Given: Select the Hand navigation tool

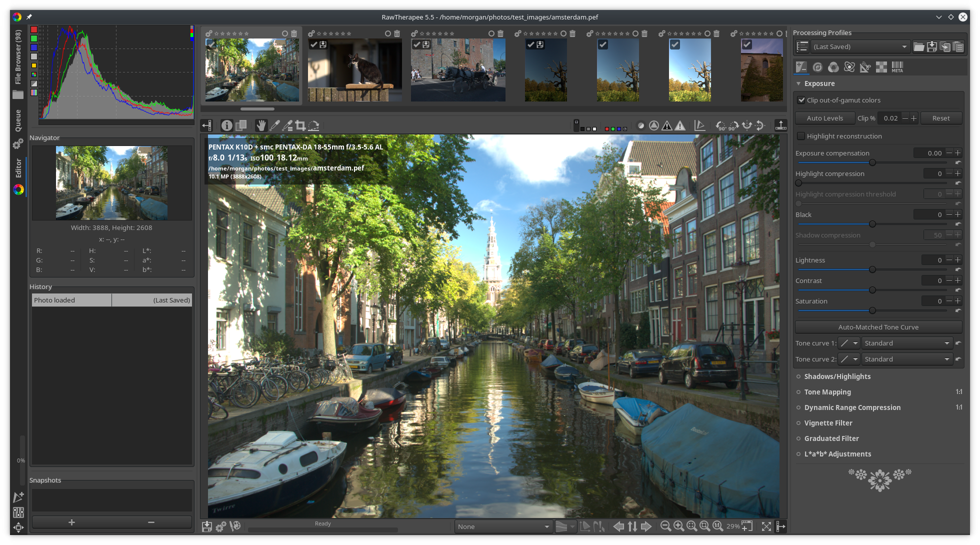Looking at the screenshot, I should tap(260, 125).
